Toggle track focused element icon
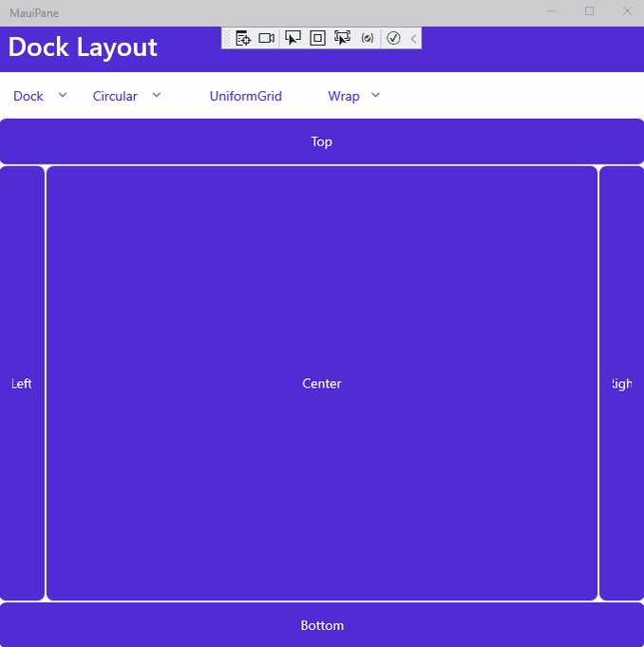 point(342,38)
